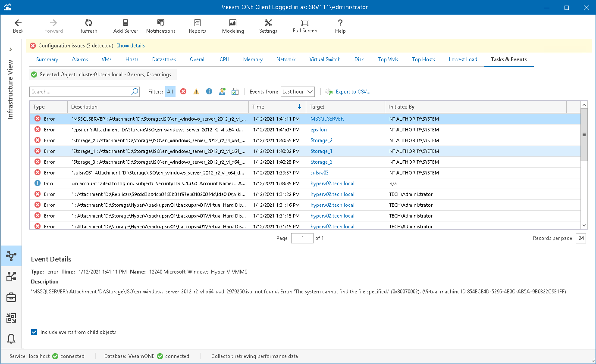Viewport: 596px width, 364px height.
Task: Open the Alarm Management bell icon in sidebar
Action: (x=11, y=339)
